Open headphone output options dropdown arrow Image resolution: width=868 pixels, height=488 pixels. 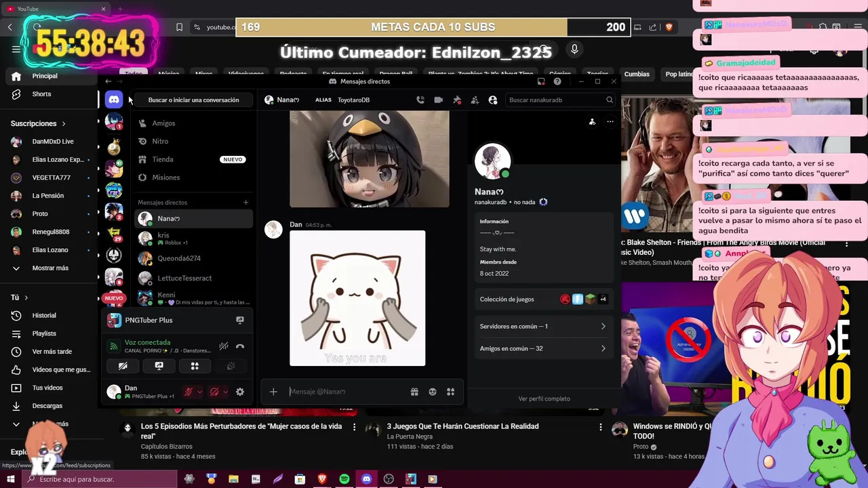[x=225, y=392]
